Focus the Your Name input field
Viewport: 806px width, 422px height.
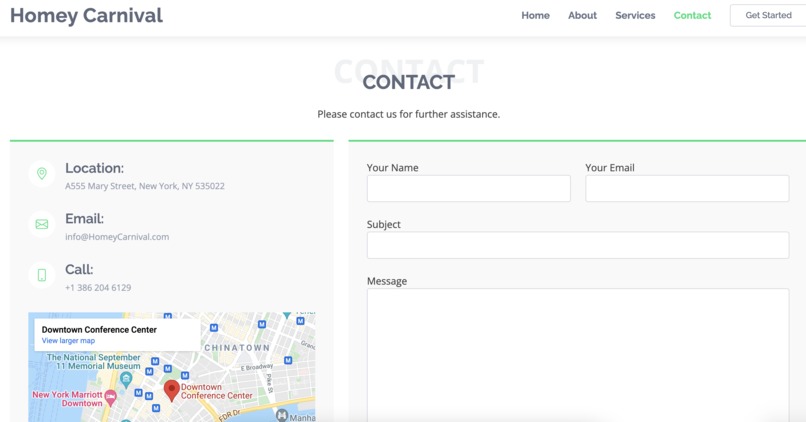468,188
